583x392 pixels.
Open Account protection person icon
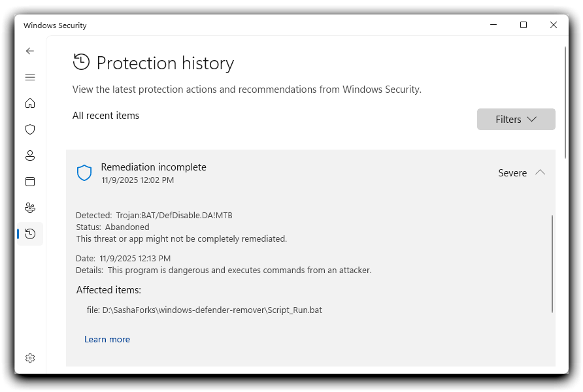pos(30,155)
